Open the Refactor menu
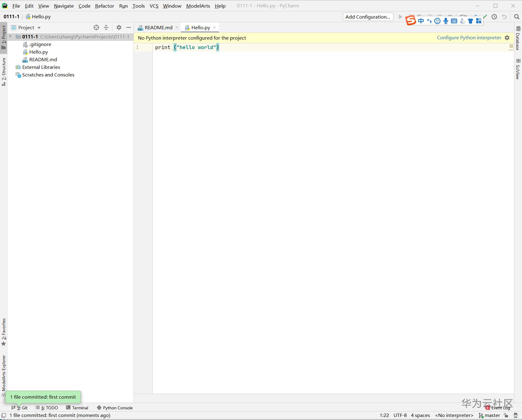 (104, 6)
